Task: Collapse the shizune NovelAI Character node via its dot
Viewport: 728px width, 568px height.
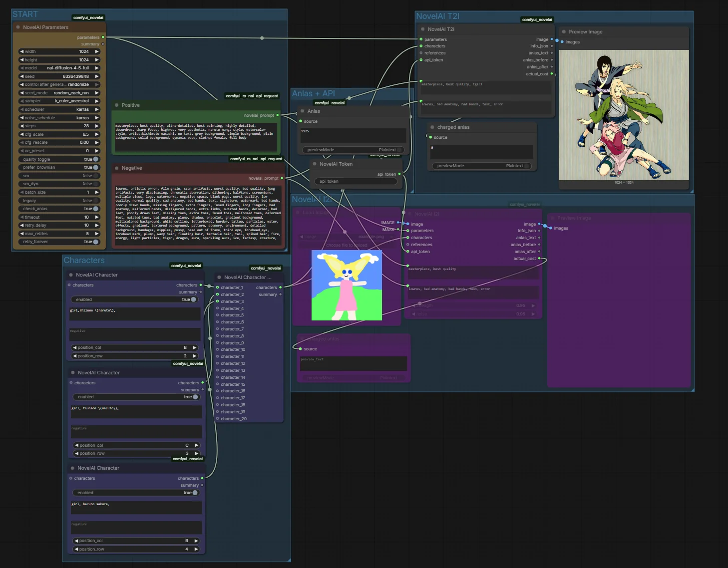Action: tap(71, 275)
